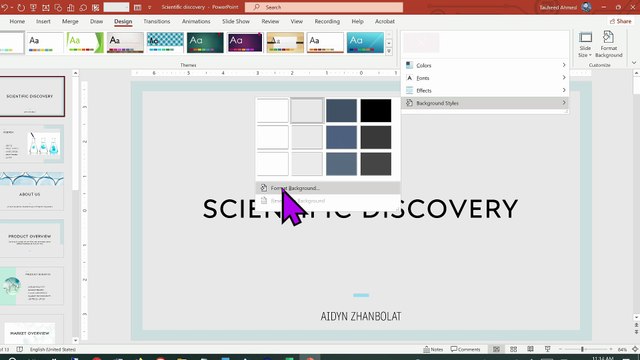Open the themes gallery More dropdown

point(389,52)
